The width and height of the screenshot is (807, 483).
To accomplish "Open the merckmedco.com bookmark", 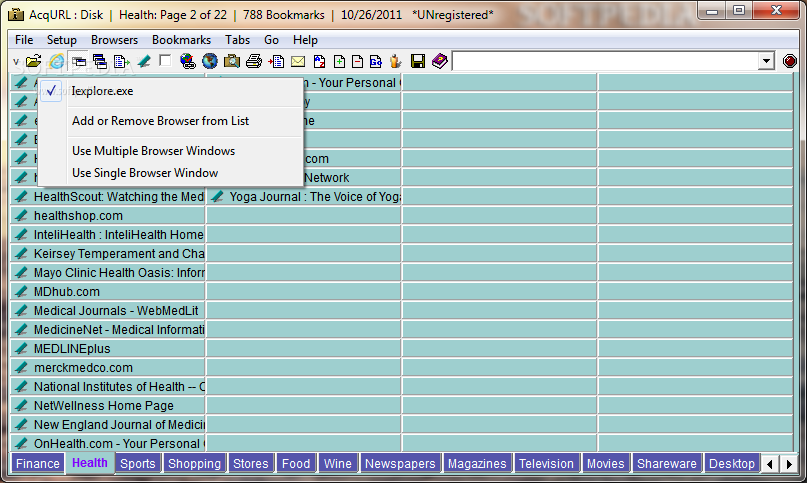I will pyautogui.click(x=83, y=368).
